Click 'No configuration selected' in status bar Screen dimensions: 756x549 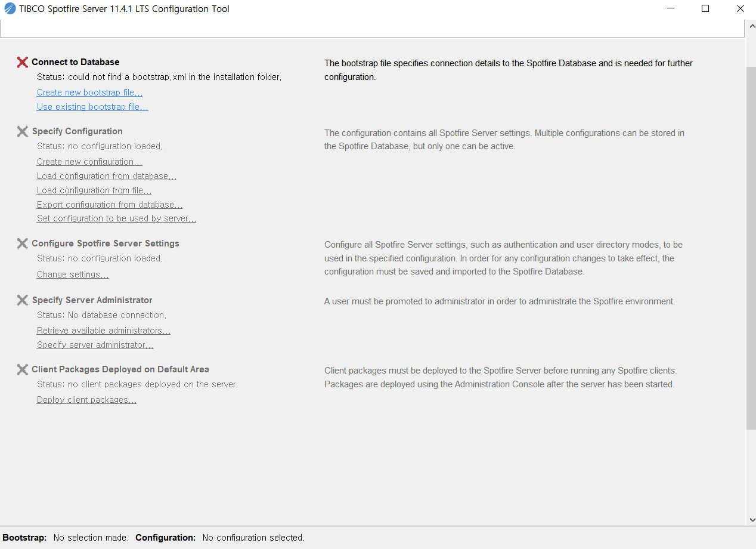(x=253, y=538)
